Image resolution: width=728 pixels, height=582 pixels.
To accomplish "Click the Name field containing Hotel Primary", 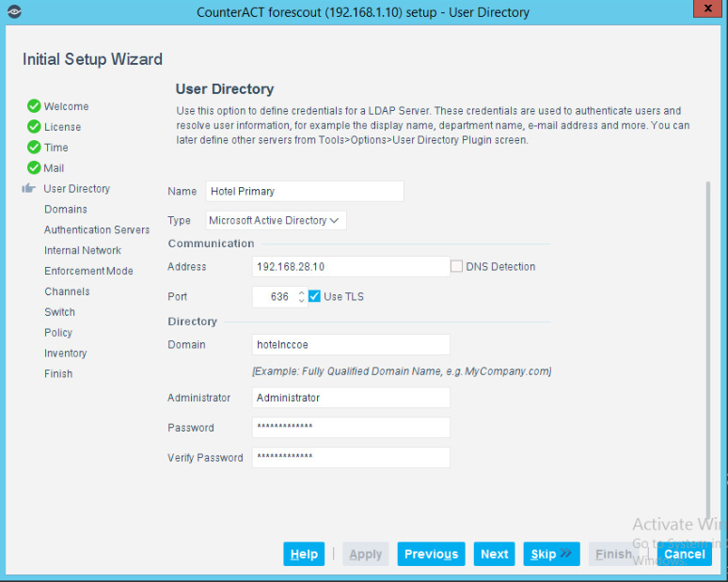I will (x=305, y=191).
